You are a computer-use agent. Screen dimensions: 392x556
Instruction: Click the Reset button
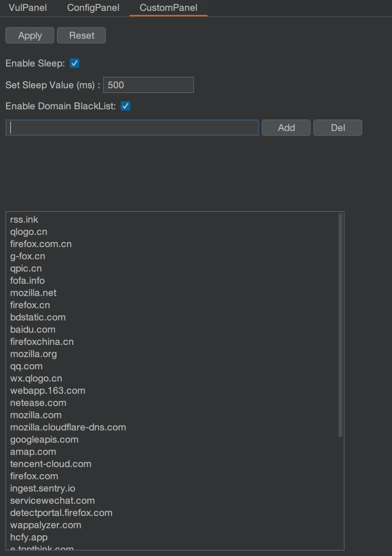pyautogui.click(x=81, y=35)
